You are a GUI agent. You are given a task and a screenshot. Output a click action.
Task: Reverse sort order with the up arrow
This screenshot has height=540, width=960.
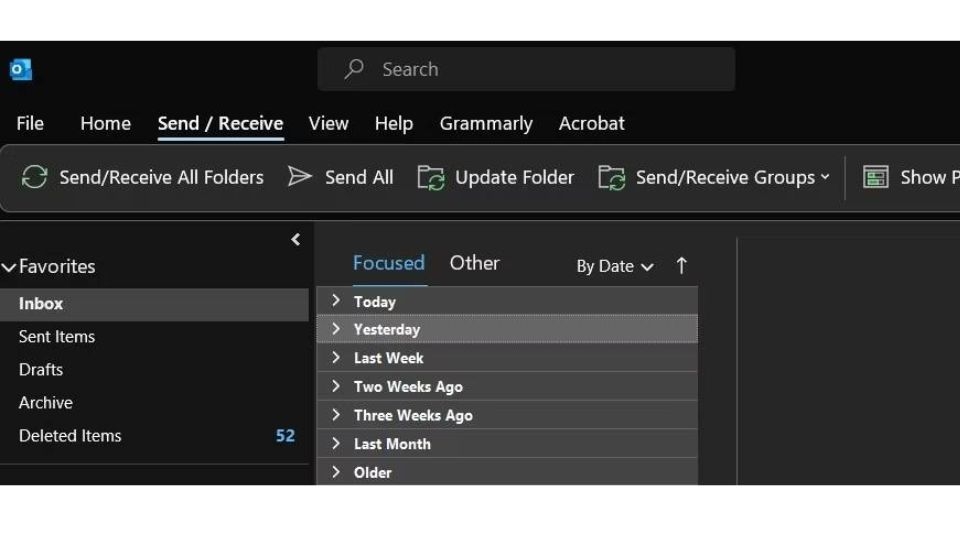pyautogui.click(x=681, y=266)
